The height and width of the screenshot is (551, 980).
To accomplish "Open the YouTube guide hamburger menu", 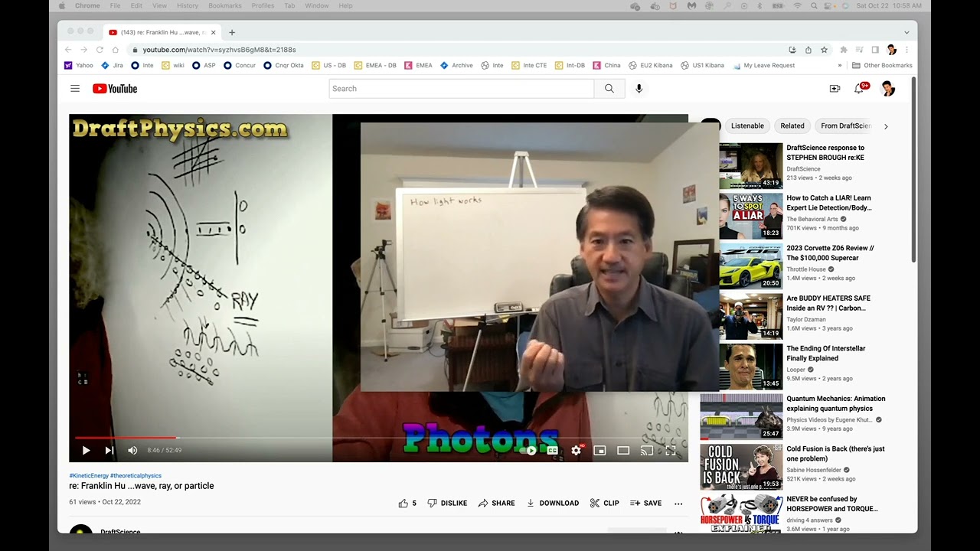I will click(x=75, y=89).
